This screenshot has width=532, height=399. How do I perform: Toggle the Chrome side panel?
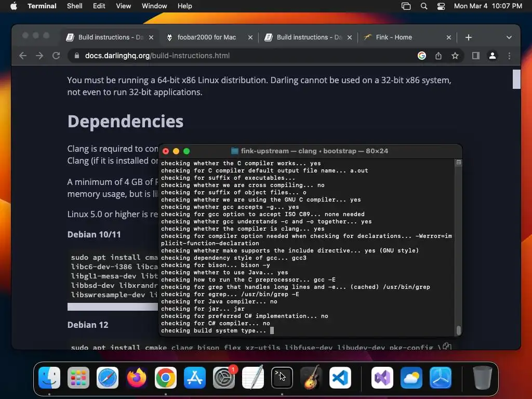(476, 56)
